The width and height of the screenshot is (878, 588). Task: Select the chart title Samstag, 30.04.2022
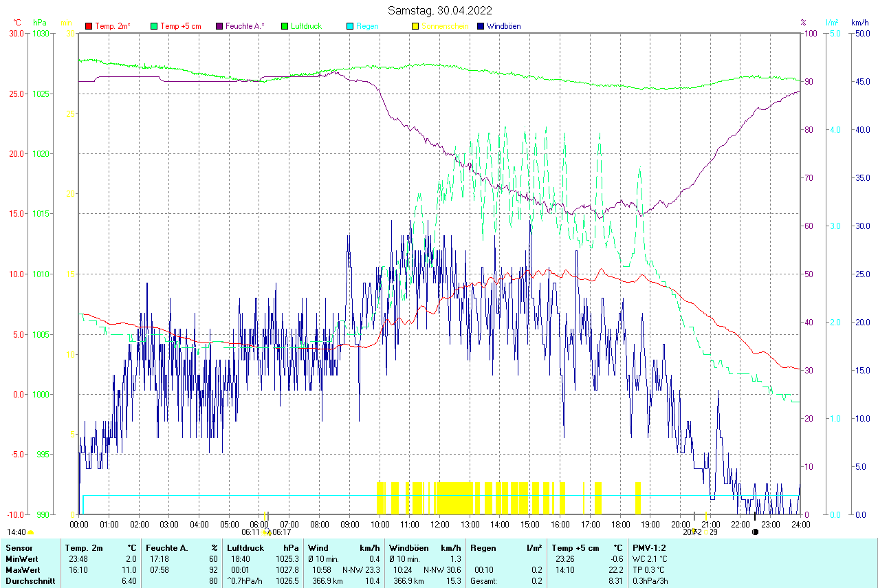click(x=439, y=10)
